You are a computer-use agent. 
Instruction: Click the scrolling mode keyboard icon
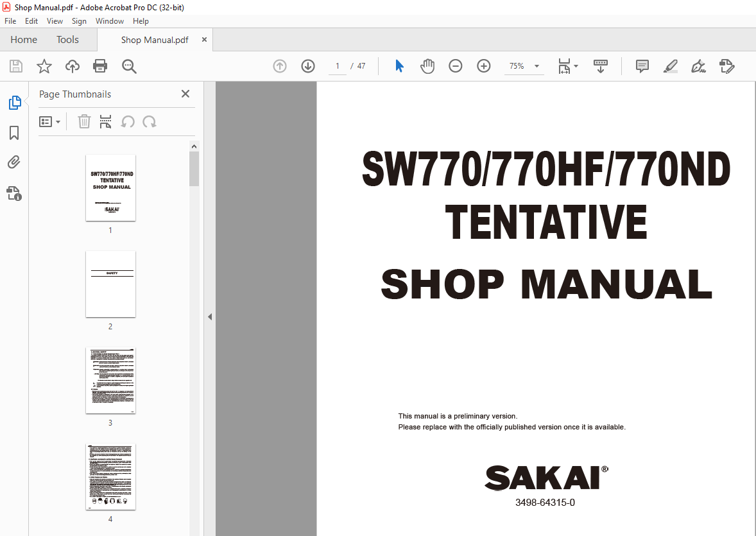point(600,66)
